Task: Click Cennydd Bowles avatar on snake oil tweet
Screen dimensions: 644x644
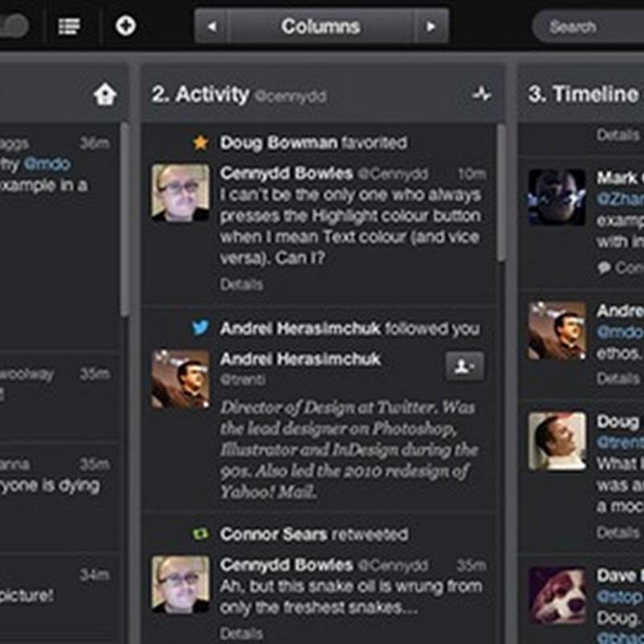Action: click(180, 584)
